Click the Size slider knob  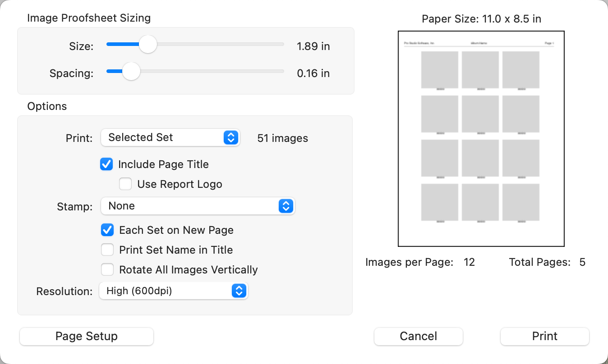tap(147, 45)
